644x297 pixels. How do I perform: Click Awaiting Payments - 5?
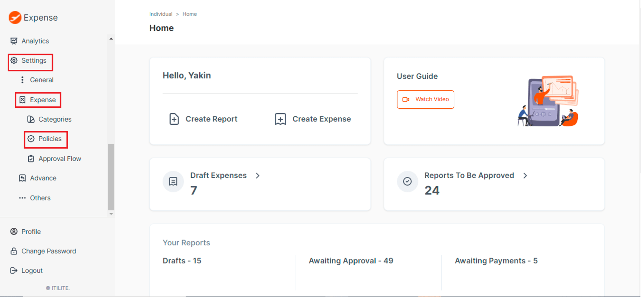click(x=496, y=261)
